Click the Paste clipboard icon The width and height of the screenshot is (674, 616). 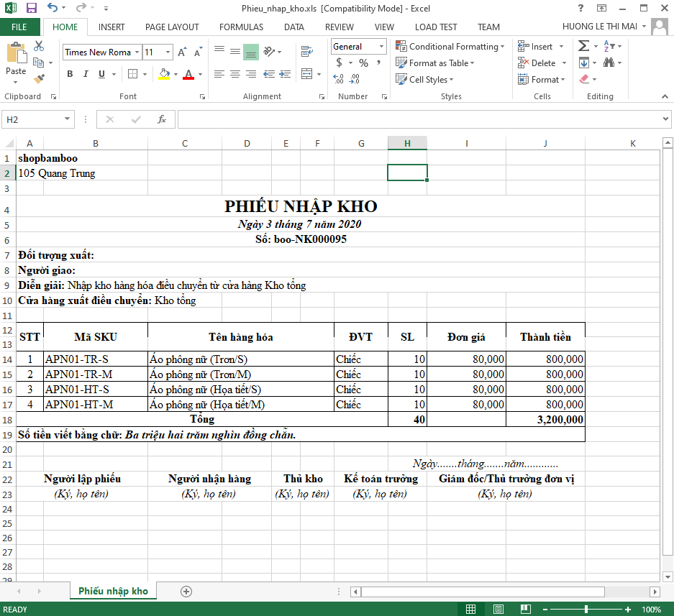pos(17,54)
